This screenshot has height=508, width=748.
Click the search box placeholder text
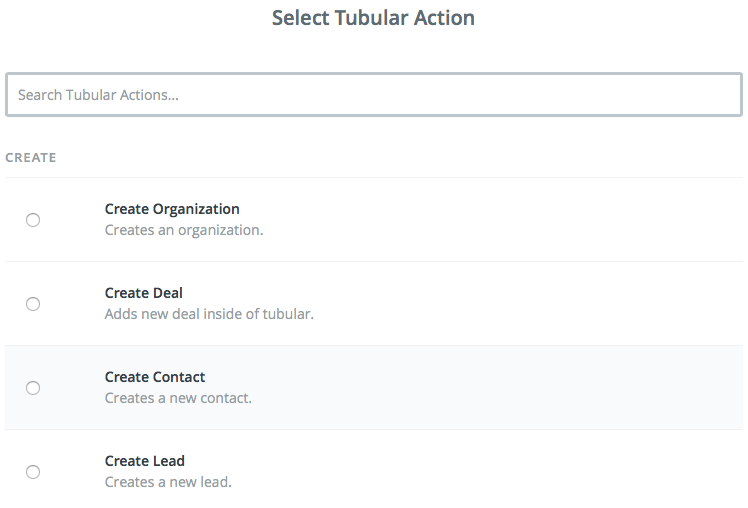pyautogui.click(x=98, y=95)
